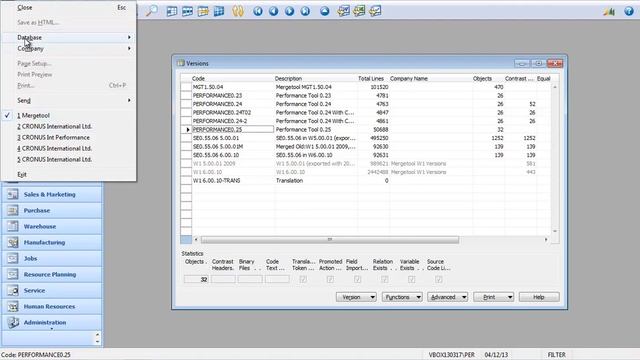Image resolution: width=640 pixels, height=360 pixels.
Task: Click the Objects statistics field showing 32
Action: point(196,279)
